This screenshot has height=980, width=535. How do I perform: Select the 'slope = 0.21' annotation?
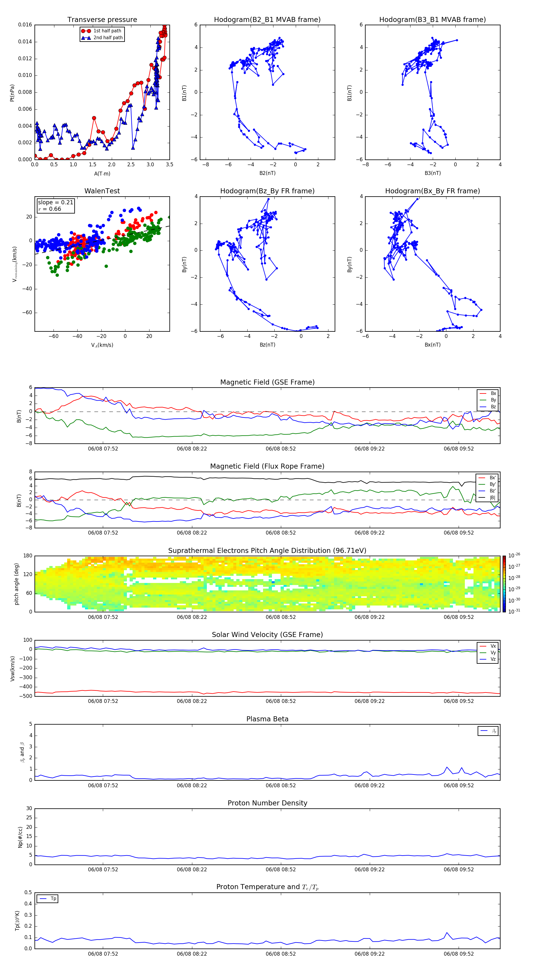click(56, 203)
